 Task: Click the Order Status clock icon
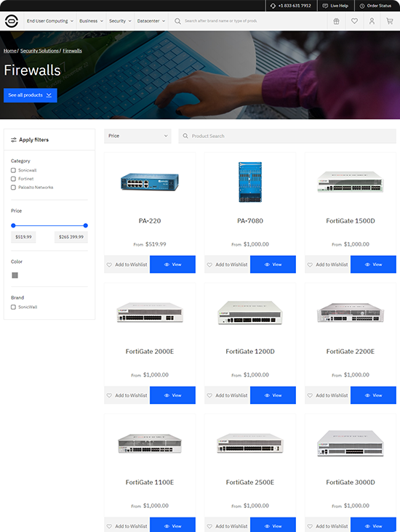362,6
